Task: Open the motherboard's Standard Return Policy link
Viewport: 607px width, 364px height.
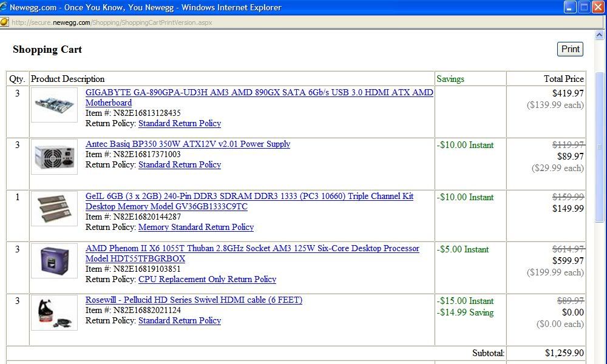Action: tap(180, 124)
